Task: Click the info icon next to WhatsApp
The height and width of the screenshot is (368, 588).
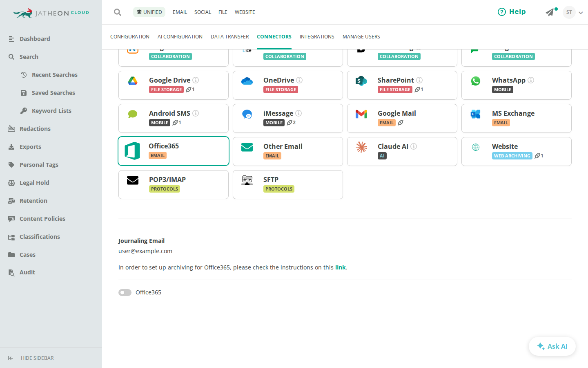Action: click(531, 80)
